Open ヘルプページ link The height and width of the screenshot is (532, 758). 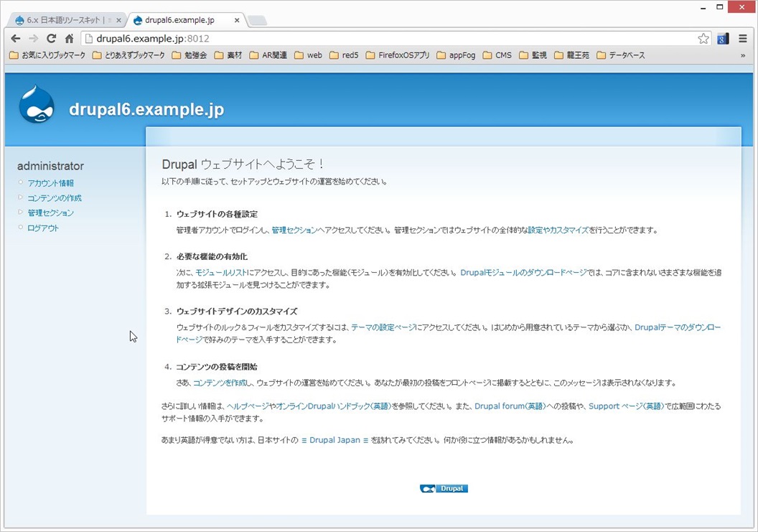[x=248, y=406]
